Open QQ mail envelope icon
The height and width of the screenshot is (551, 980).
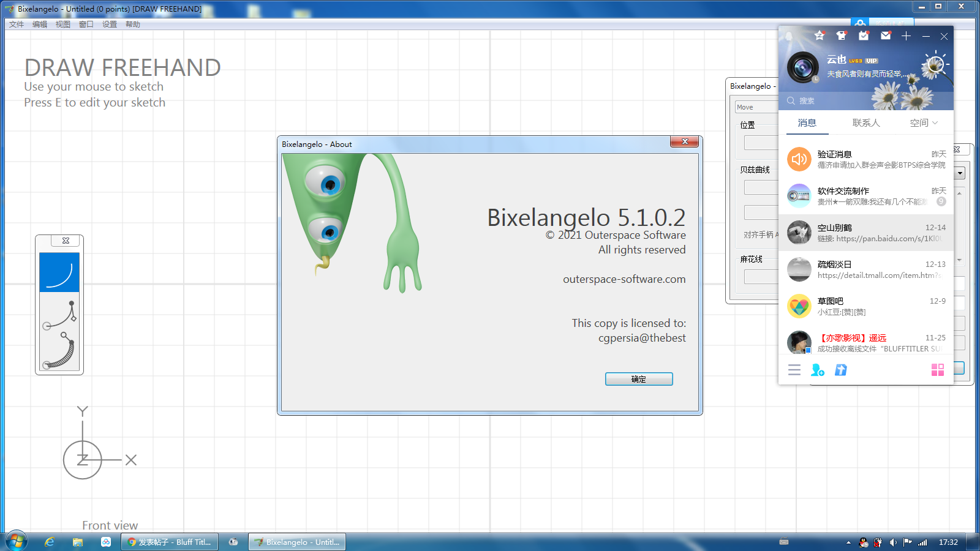pos(886,36)
